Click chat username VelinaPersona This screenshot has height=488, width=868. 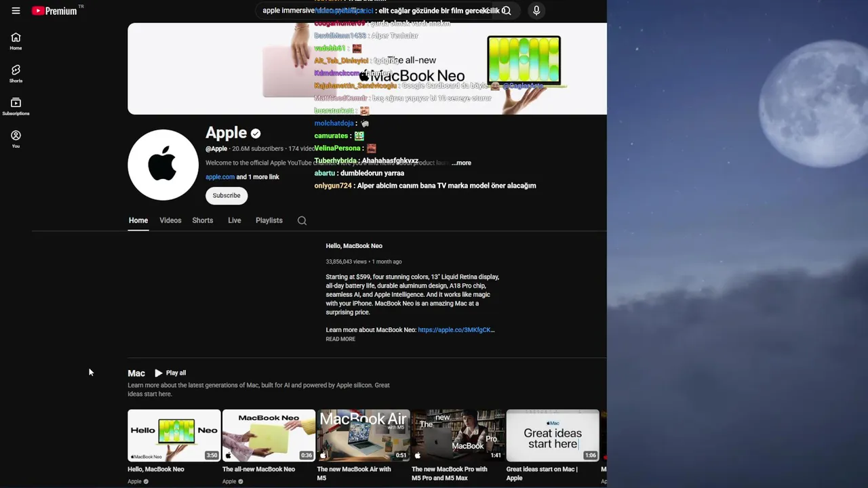click(x=337, y=148)
